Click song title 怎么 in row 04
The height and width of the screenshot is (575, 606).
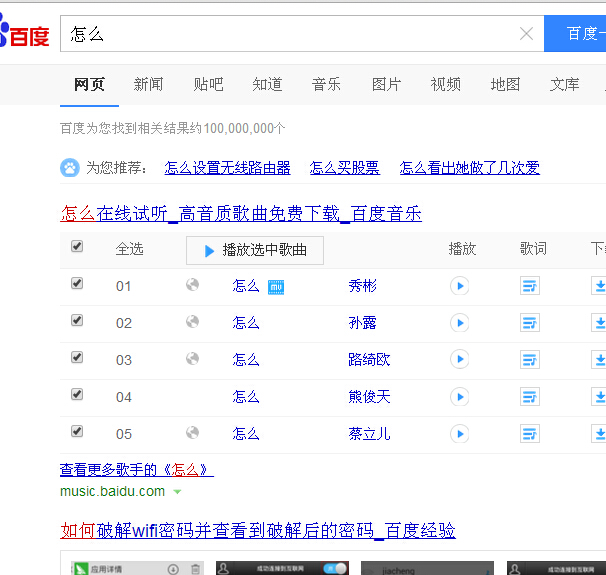point(246,397)
